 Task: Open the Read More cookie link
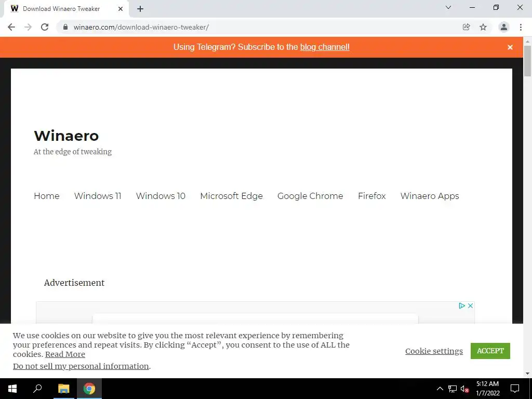coord(65,354)
